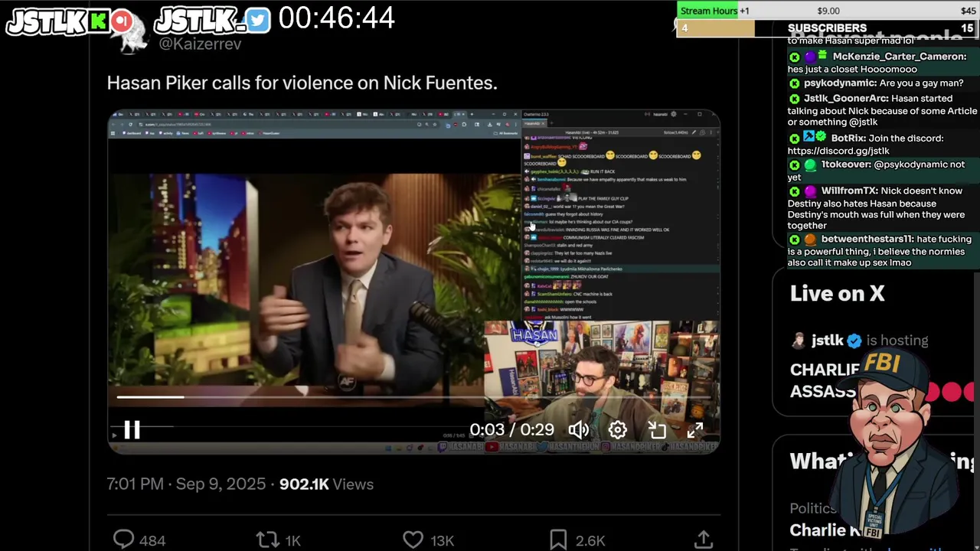The image size is (980, 551).
Task: Pause the tweet video
Action: coord(132,430)
